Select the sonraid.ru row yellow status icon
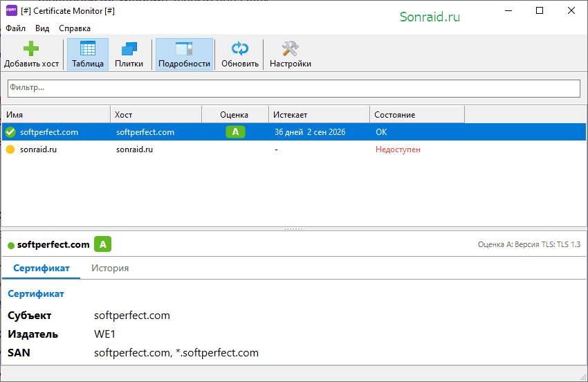This screenshot has height=382, width=588. click(x=10, y=149)
